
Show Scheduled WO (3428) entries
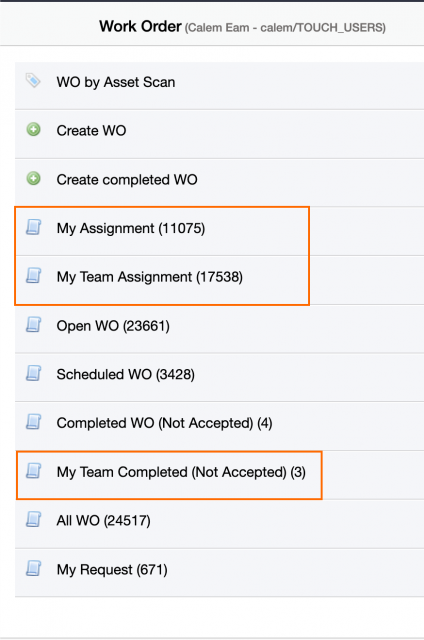(x=220, y=377)
